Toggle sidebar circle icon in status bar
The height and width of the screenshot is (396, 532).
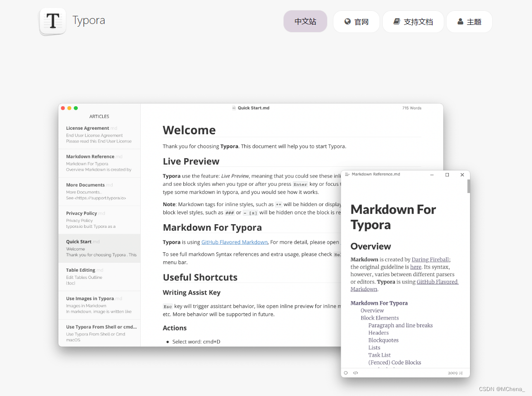[346, 373]
